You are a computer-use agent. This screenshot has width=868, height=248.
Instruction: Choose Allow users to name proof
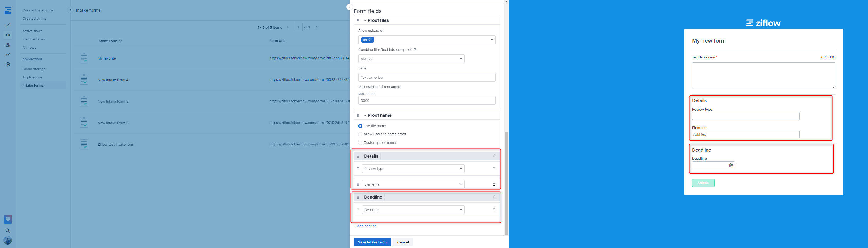360,134
